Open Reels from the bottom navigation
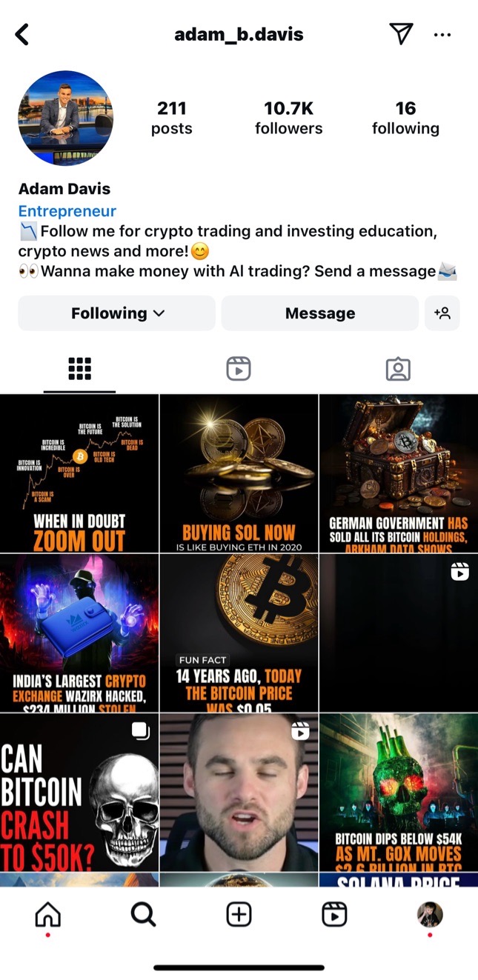Viewport: 478px width, 980px height. point(334,916)
